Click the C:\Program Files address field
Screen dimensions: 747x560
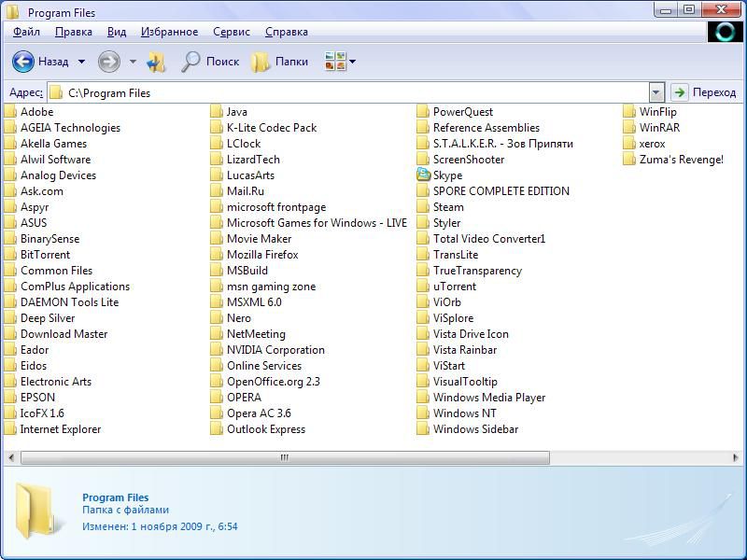[x=348, y=92]
